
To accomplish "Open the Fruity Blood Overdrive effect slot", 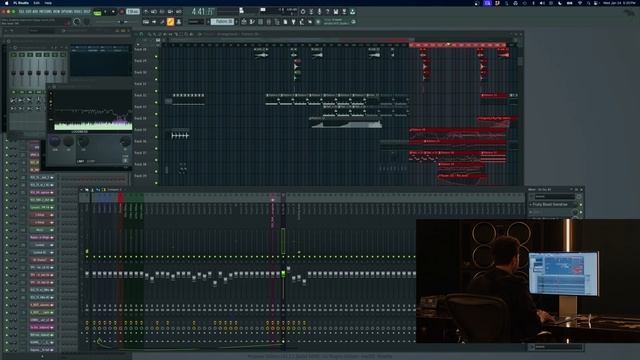I will coord(550,204).
